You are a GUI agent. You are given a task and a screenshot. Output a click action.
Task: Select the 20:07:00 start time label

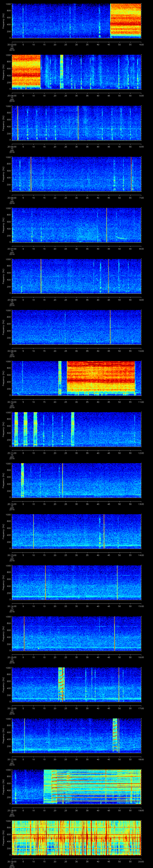12,249
